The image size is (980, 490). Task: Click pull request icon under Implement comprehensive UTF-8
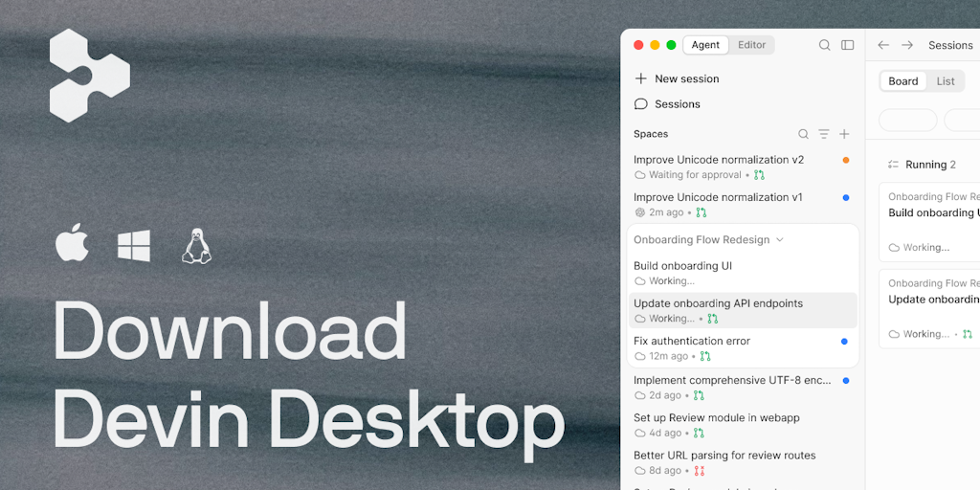699,395
